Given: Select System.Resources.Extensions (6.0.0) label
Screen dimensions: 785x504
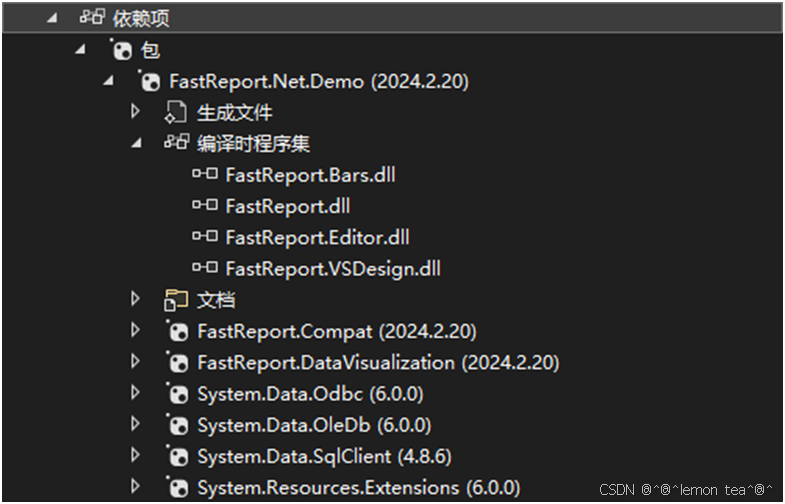Looking at the screenshot, I should click(359, 487).
